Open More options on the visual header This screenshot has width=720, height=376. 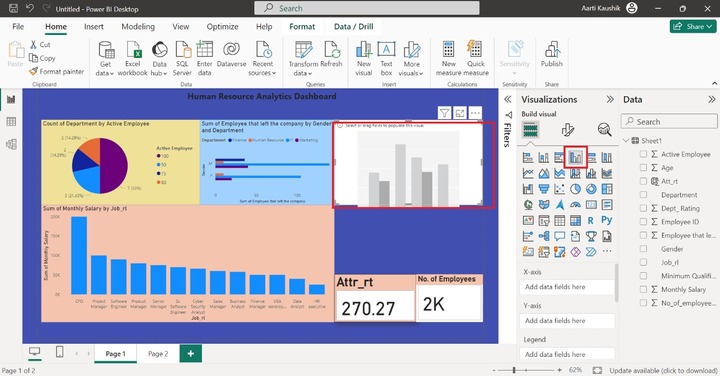pos(475,113)
